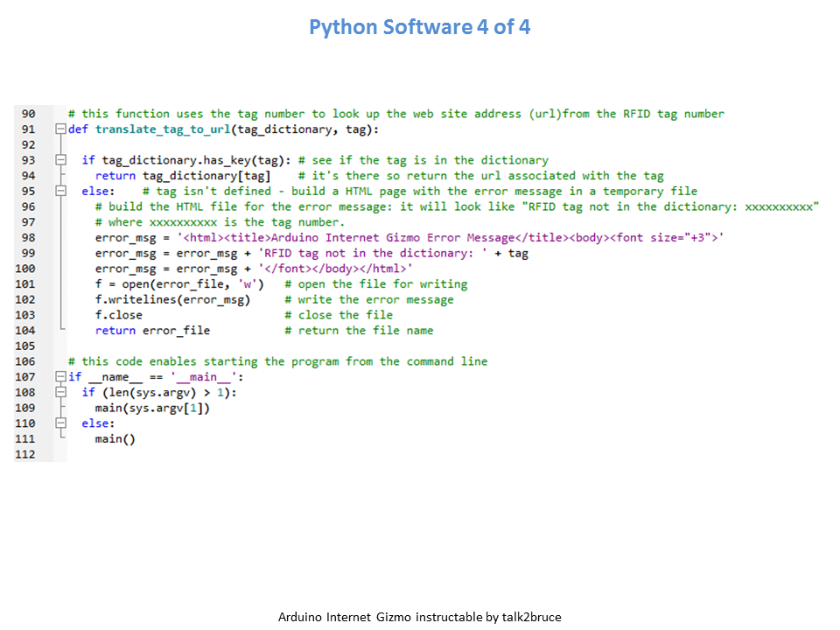Click comment '# close the file'
840x630 pixels.
pos(339,315)
